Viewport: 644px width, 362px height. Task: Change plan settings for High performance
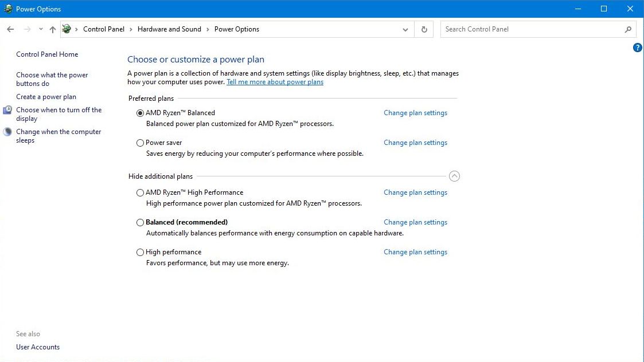[415, 253]
